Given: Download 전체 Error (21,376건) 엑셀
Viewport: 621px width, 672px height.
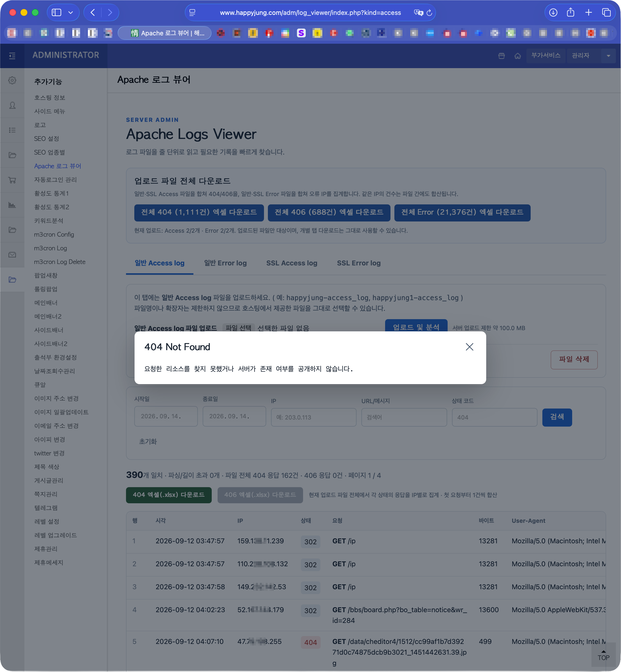Looking at the screenshot, I should click(x=462, y=212).
